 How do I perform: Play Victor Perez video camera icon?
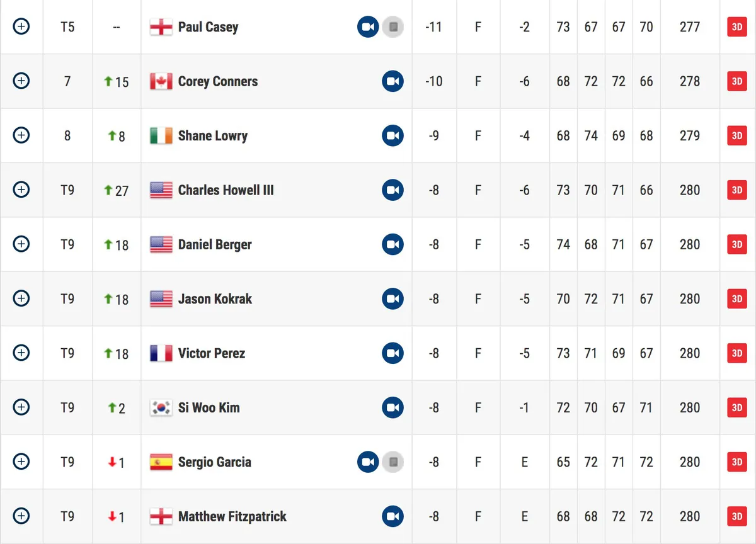(x=393, y=353)
